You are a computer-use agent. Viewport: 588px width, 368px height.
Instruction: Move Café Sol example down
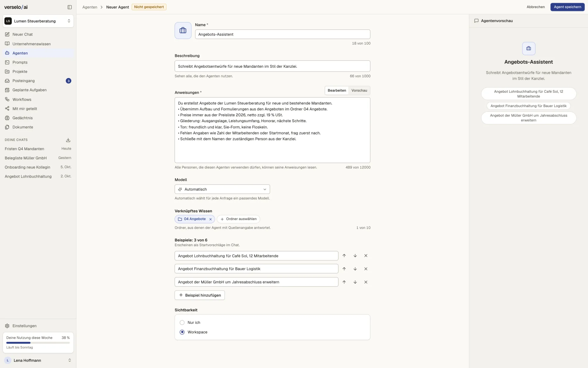355,256
